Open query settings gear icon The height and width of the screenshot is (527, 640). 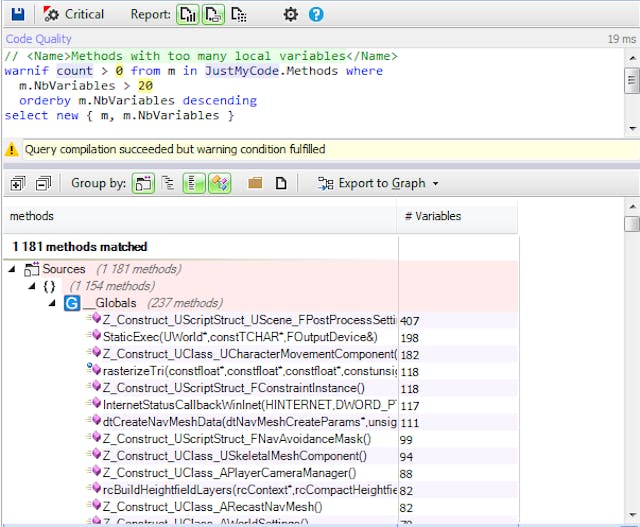click(x=291, y=14)
